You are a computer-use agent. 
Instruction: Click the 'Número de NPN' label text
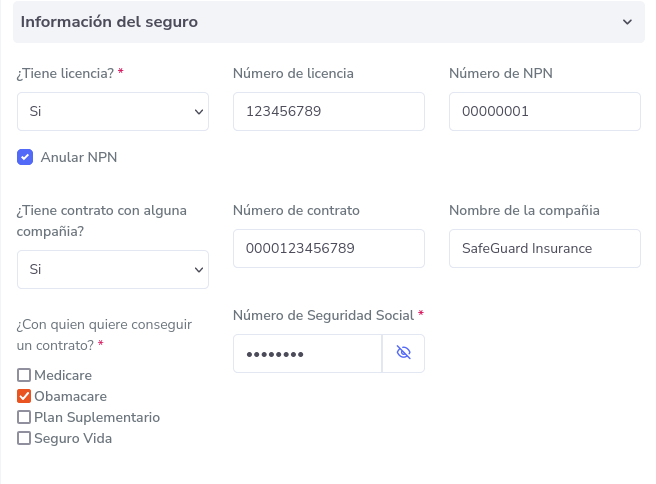click(501, 73)
